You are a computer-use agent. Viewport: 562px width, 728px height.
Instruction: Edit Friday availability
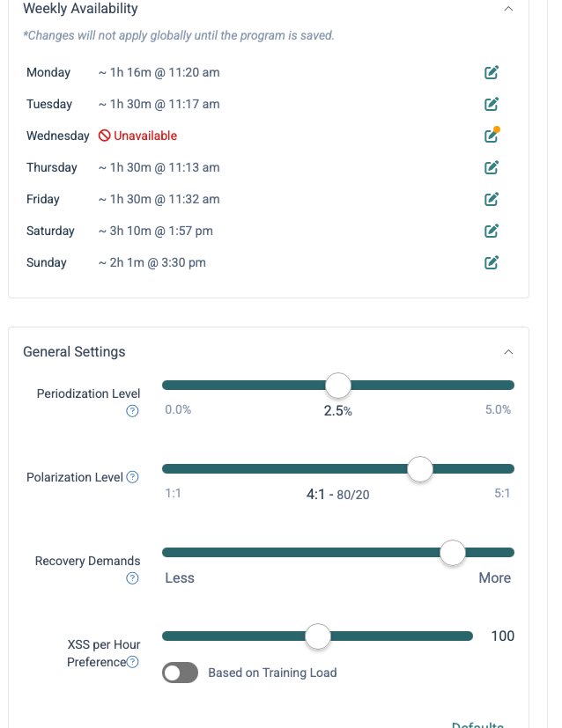(492, 199)
